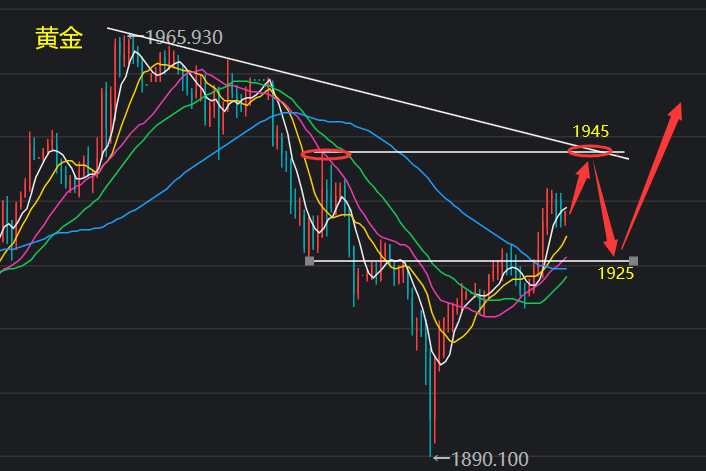Grab the left gray handle of the 1925 line
Screen dimensions: 706x471
[x=309, y=261]
